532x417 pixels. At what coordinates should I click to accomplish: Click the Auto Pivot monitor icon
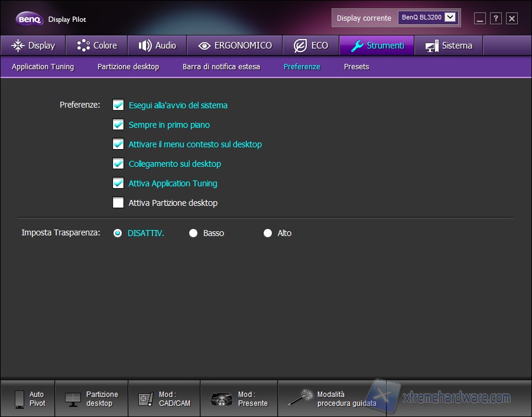[20, 399]
